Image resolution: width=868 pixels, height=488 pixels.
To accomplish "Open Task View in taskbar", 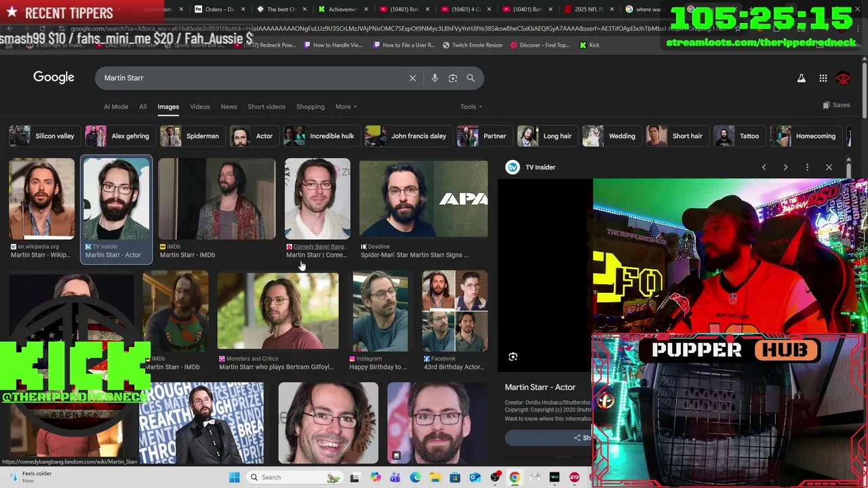I will click(355, 477).
